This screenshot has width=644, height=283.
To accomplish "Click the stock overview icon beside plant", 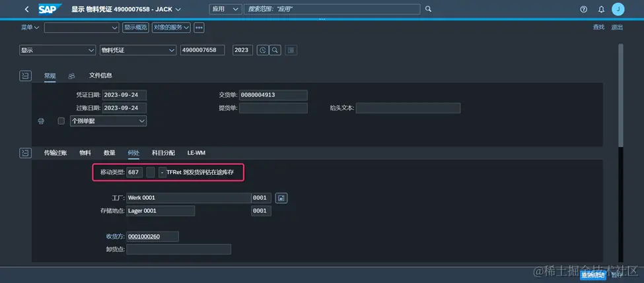I will click(281, 198).
